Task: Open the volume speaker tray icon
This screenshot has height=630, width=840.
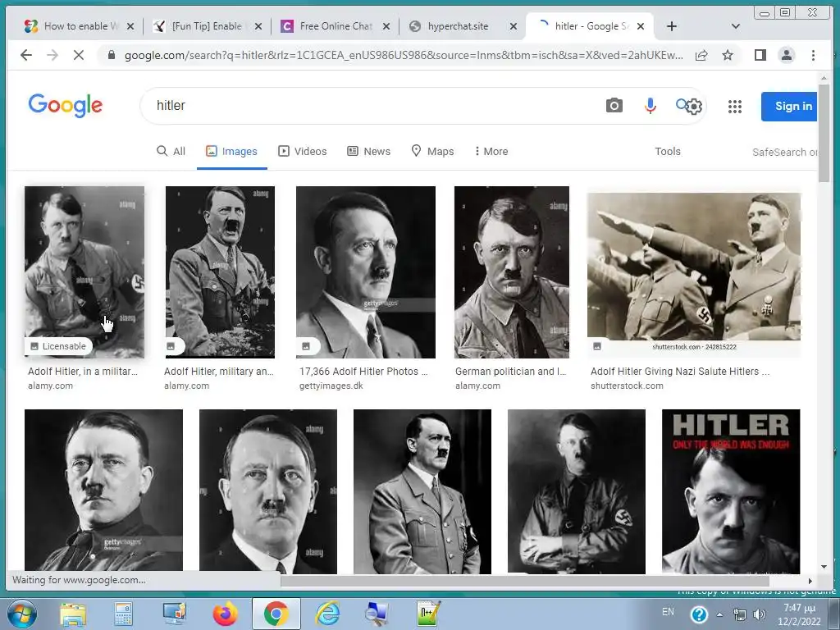Action: [759, 614]
